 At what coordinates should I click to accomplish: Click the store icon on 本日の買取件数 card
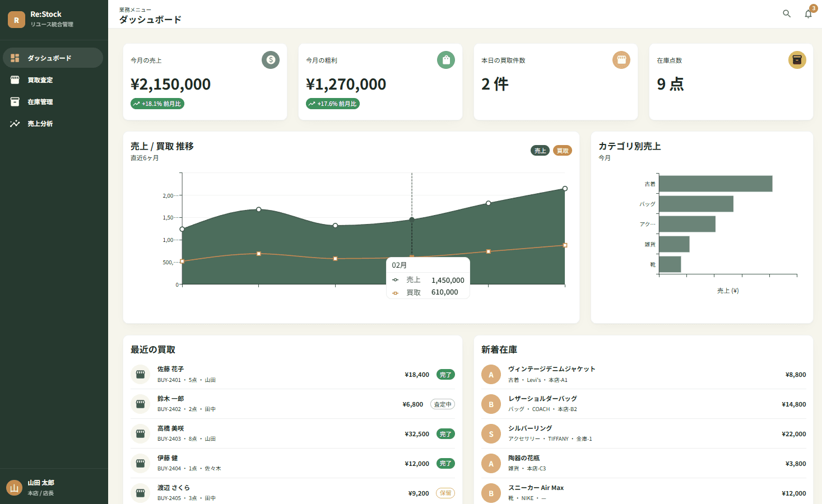[621, 60]
